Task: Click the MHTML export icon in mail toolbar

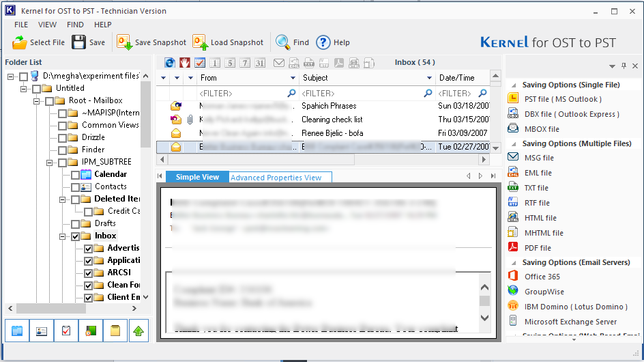Action: pos(369,63)
